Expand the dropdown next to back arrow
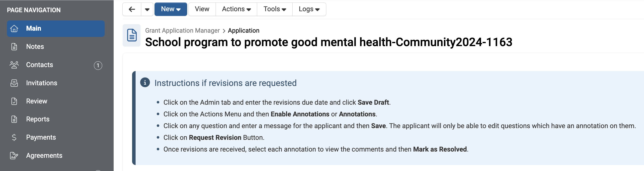The image size is (644, 171). (147, 9)
